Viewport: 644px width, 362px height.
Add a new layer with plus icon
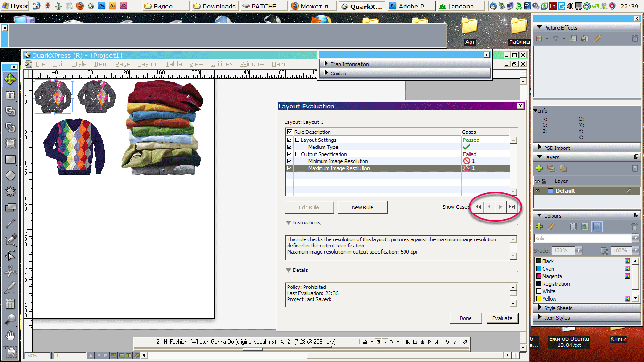point(539,168)
